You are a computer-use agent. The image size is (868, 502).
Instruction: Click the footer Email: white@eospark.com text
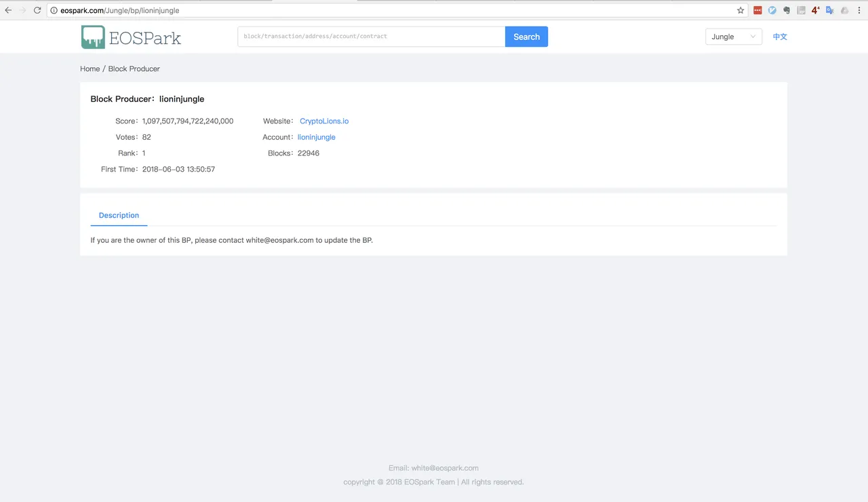433,468
